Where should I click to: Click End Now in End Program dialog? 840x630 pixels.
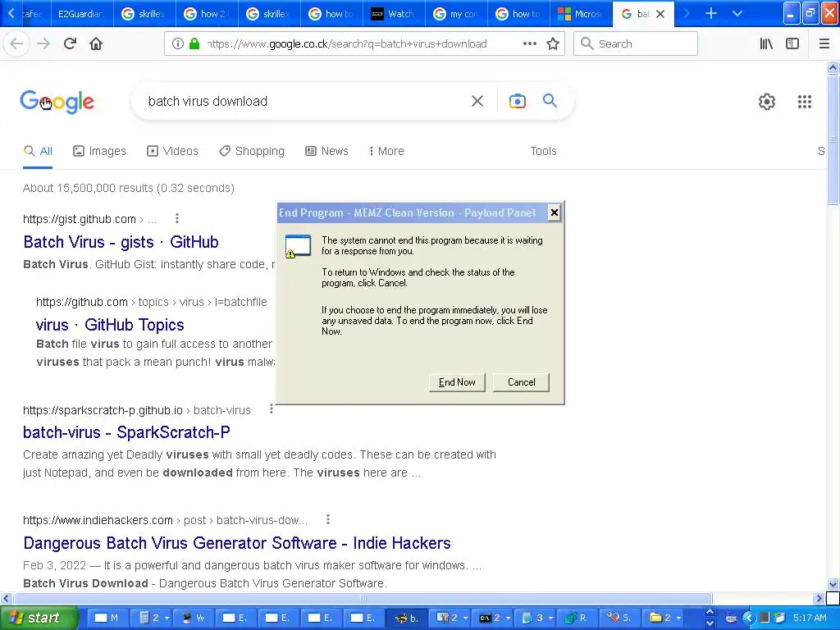click(x=457, y=382)
